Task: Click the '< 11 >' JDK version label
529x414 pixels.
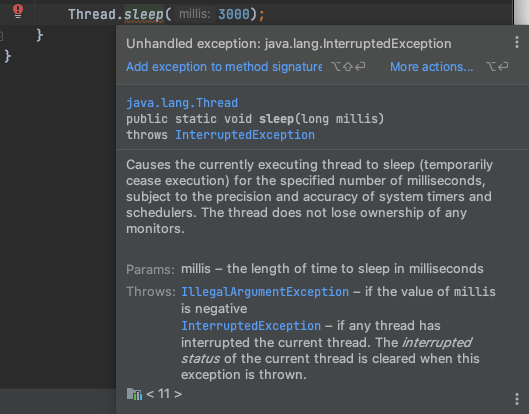Action: (164, 394)
